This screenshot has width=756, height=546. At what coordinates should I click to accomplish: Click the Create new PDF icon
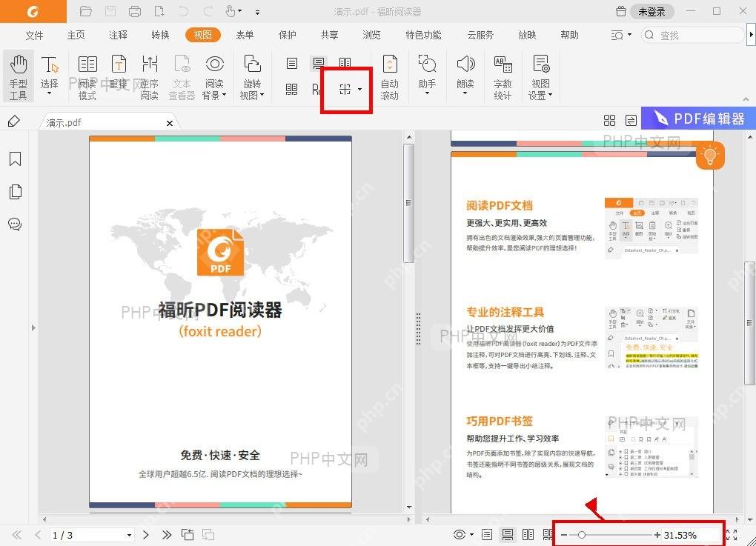tap(159, 11)
